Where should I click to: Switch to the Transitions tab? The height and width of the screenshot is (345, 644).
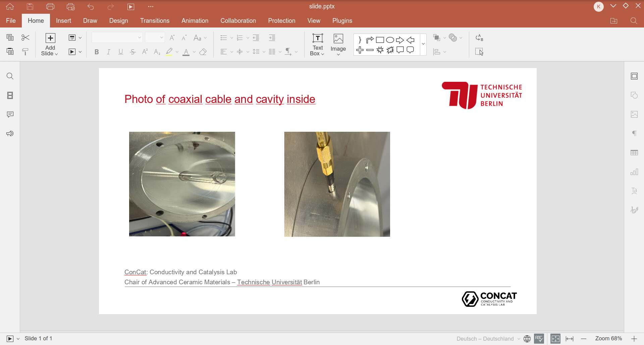(155, 21)
